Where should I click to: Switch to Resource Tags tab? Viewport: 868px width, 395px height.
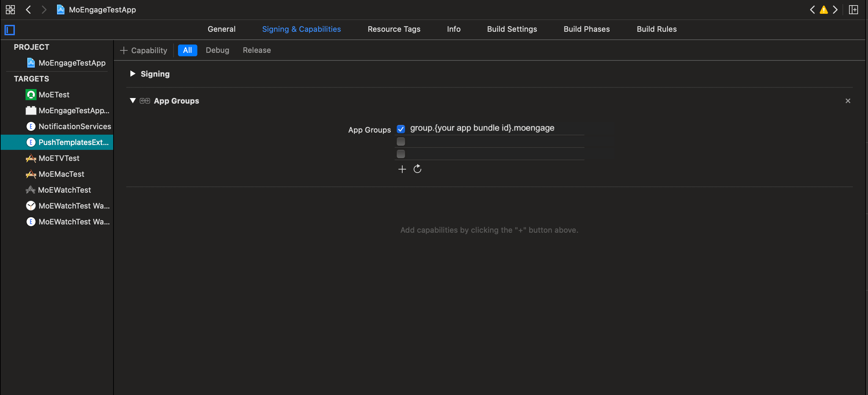click(394, 29)
